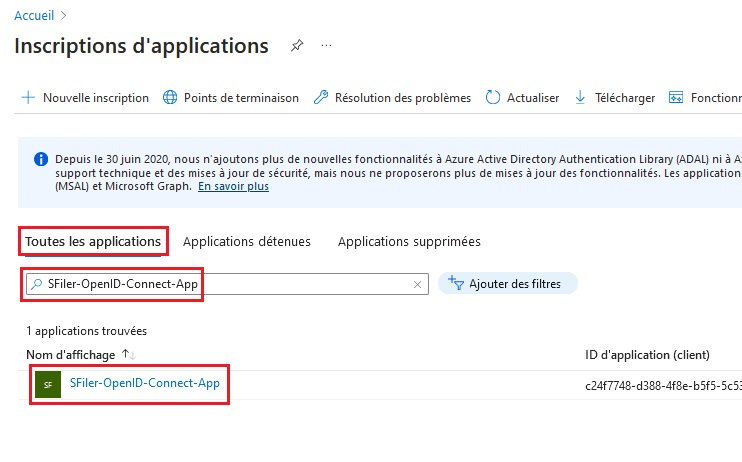Open the ellipsis more options menu
Viewport: 742px width, 462px height.
[x=326, y=45]
